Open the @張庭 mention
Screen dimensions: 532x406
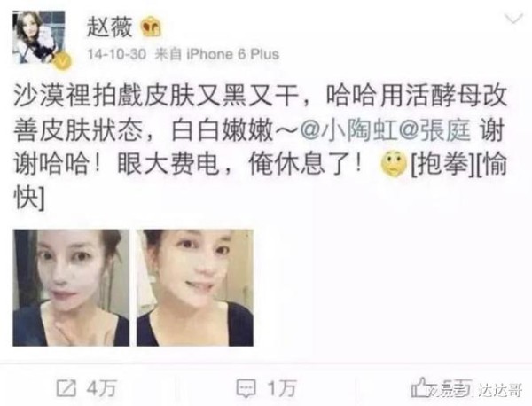pos(435,131)
